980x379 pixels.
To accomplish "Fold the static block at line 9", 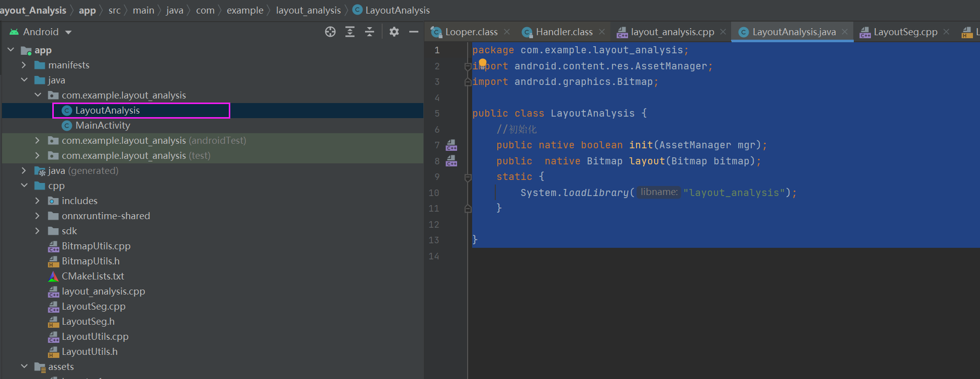I will (x=468, y=177).
